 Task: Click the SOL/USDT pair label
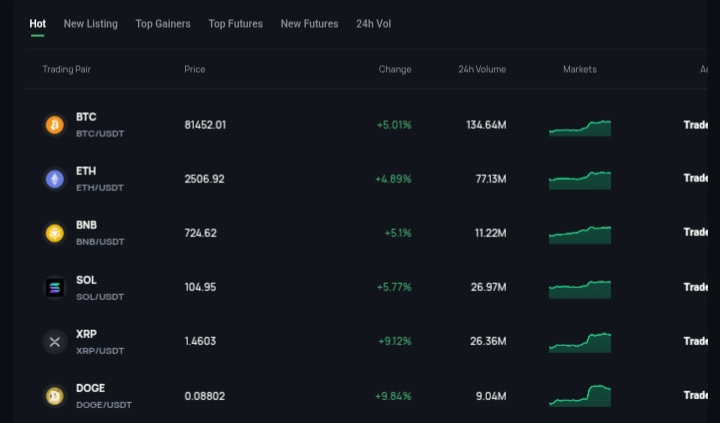[100, 297]
